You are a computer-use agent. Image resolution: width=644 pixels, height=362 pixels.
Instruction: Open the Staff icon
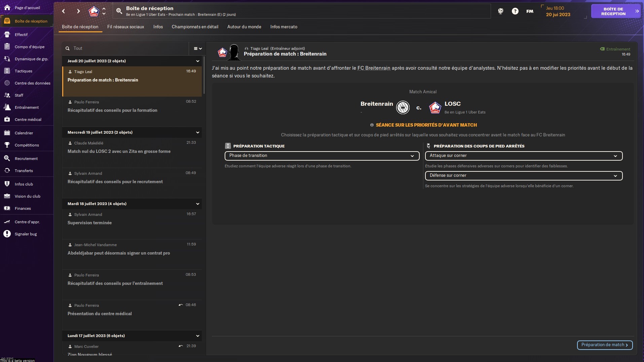(x=7, y=95)
